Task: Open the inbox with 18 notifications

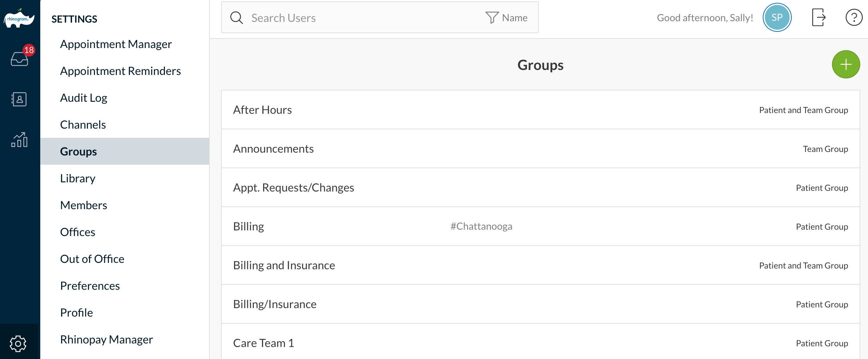Action: pyautogui.click(x=19, y=58)
